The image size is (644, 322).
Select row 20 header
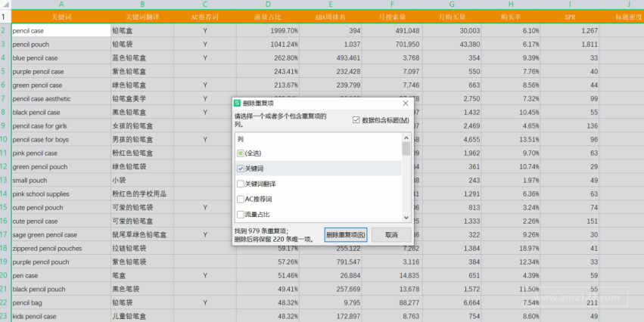pyautogui.click(x=5, y=275)
